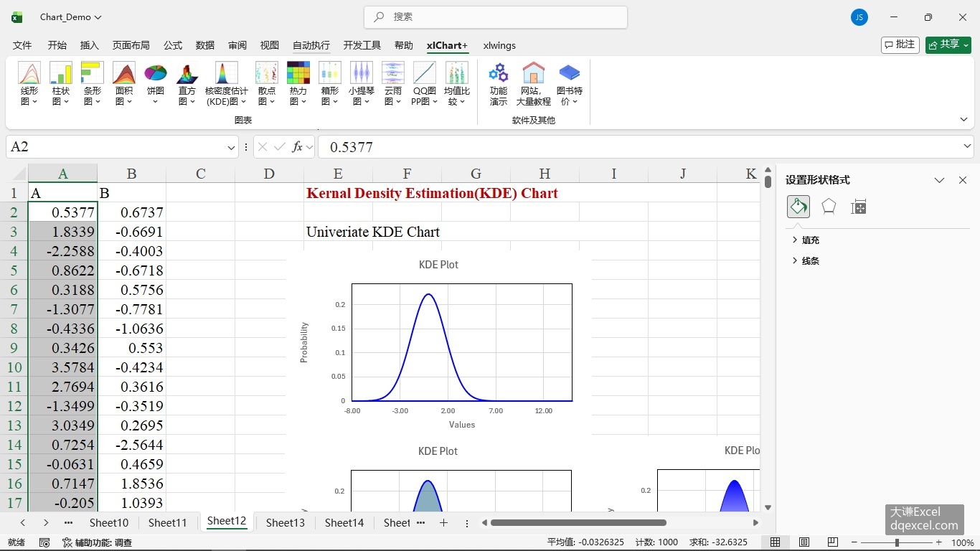
Task: Switch to Page Break Preview in status bar
Action: tap(833, 542)
